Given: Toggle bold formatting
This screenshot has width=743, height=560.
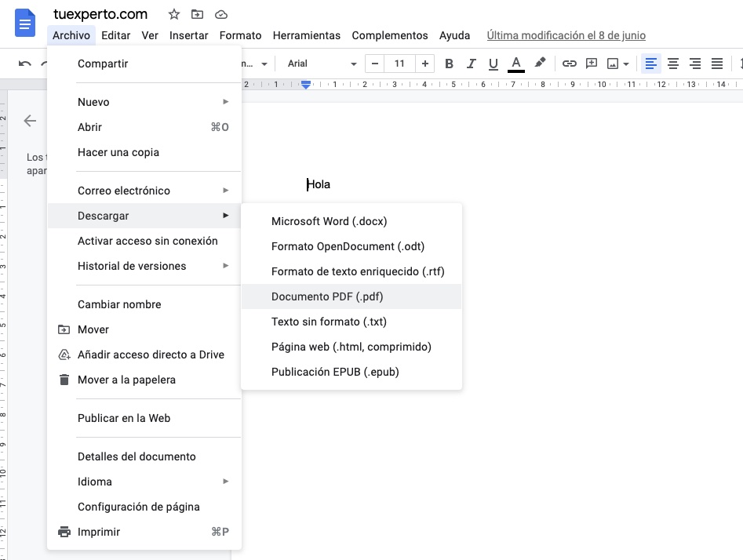Looking at the screenshot, I should click(450, 64).
